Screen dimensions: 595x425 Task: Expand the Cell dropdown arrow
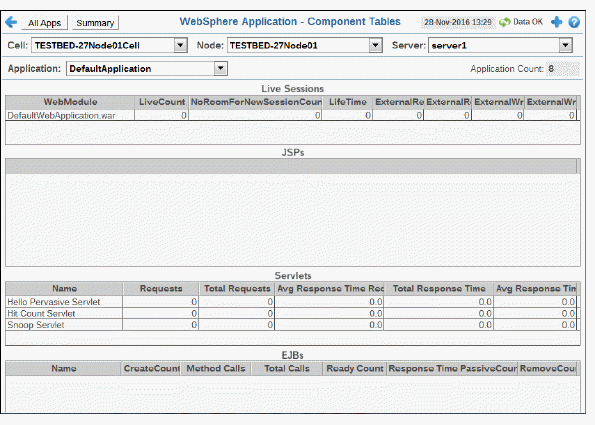[181, 46]
